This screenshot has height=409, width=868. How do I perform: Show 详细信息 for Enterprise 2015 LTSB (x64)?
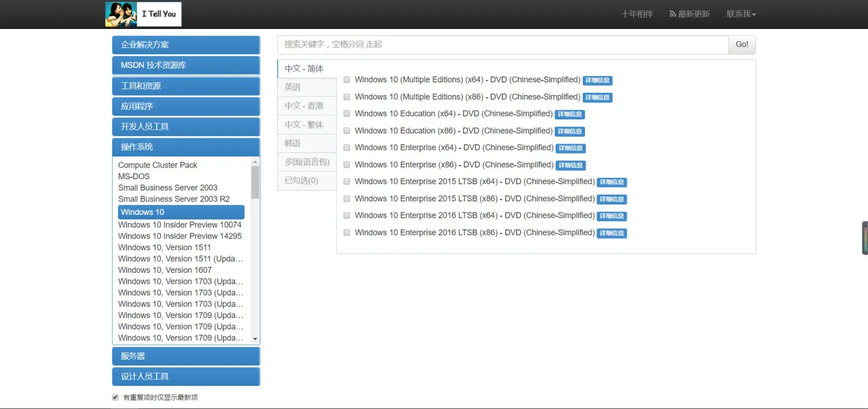tap(612, 182)
